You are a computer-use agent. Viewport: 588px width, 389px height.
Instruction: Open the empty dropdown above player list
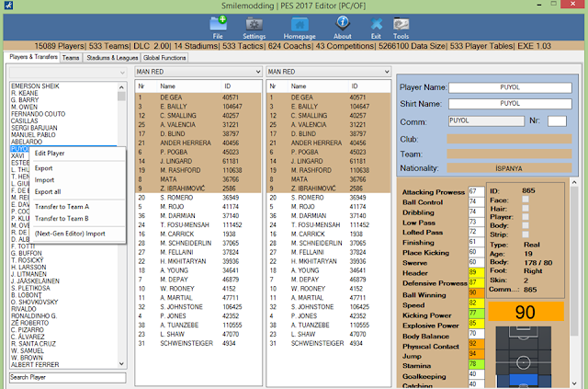click(68, 72)
